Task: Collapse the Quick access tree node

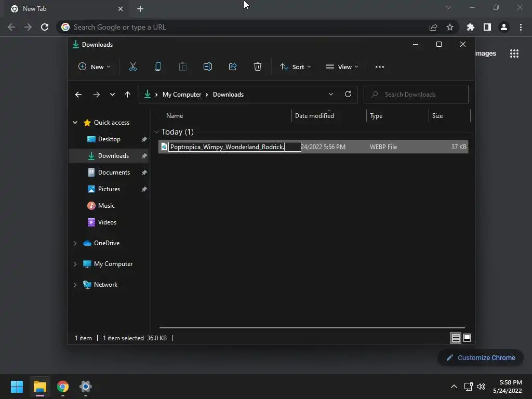Action: 75,123
